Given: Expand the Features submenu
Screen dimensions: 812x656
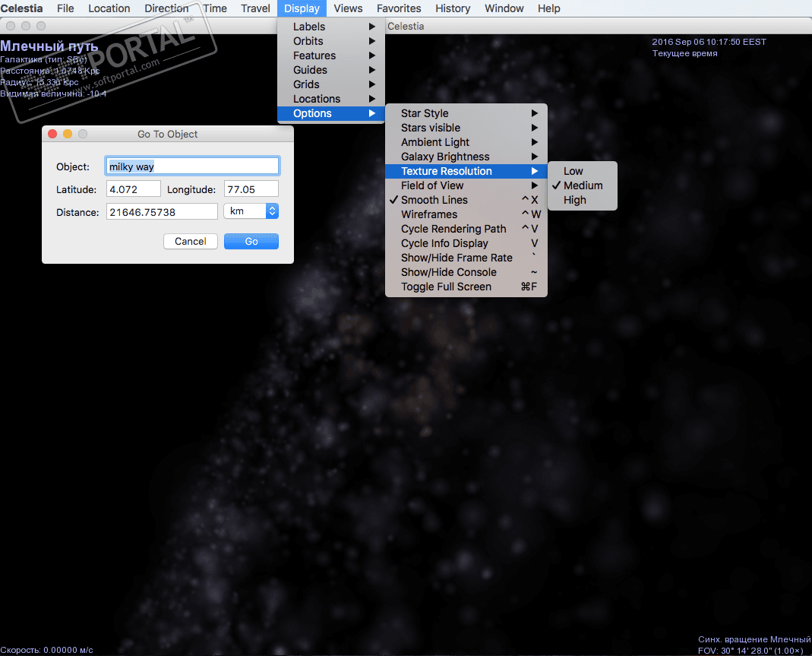Looking at the screenshot, I should pyautogui.click(x=331, y=55).
